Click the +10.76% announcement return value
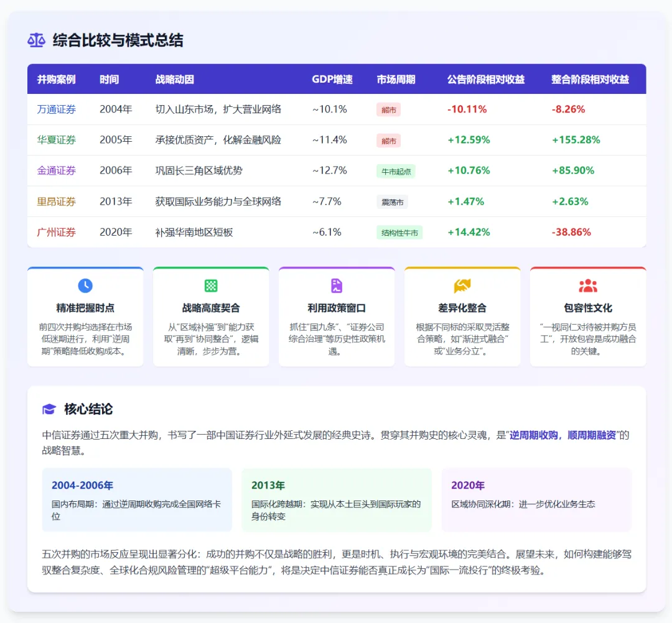The image size is (672, 623). click(469, 170)
